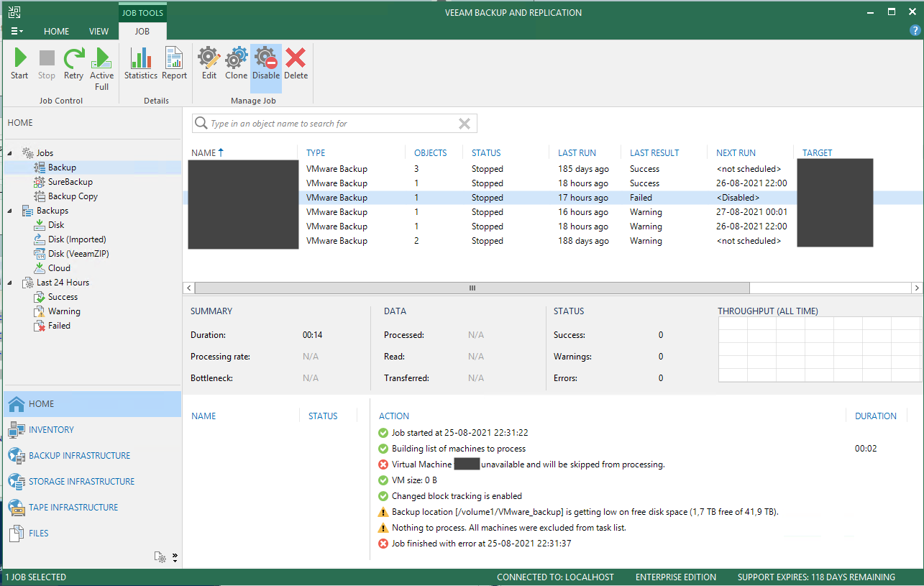Open the Backup Infrastructure view
The width and height of the screenshot is (924, 586).
click(79, 456)
